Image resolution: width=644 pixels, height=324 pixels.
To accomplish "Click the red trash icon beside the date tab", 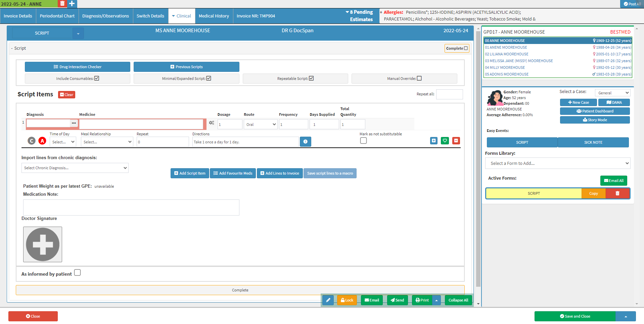I will coord(62,4).
